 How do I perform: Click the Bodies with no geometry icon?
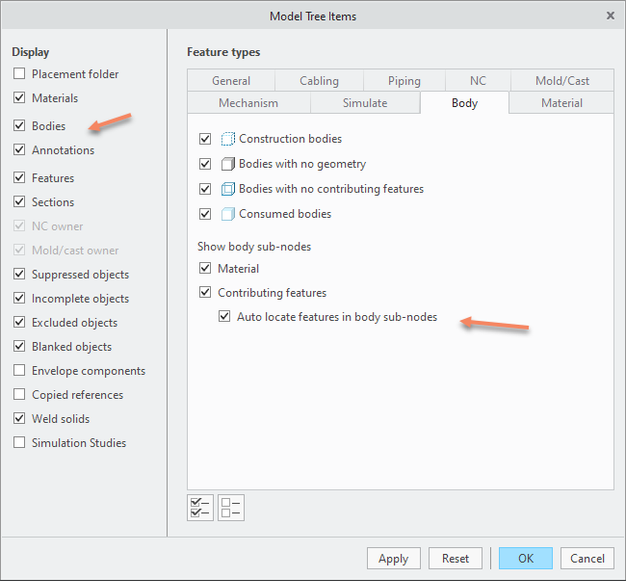point(227,164)
